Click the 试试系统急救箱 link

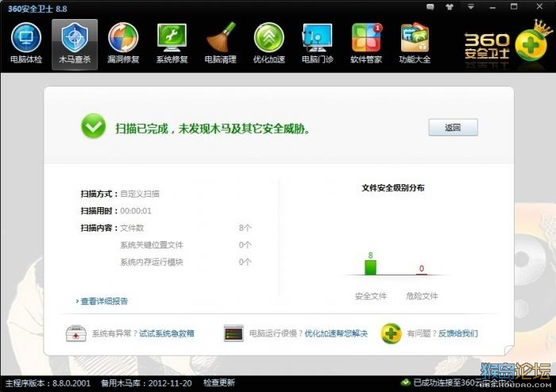pos(167,333)
